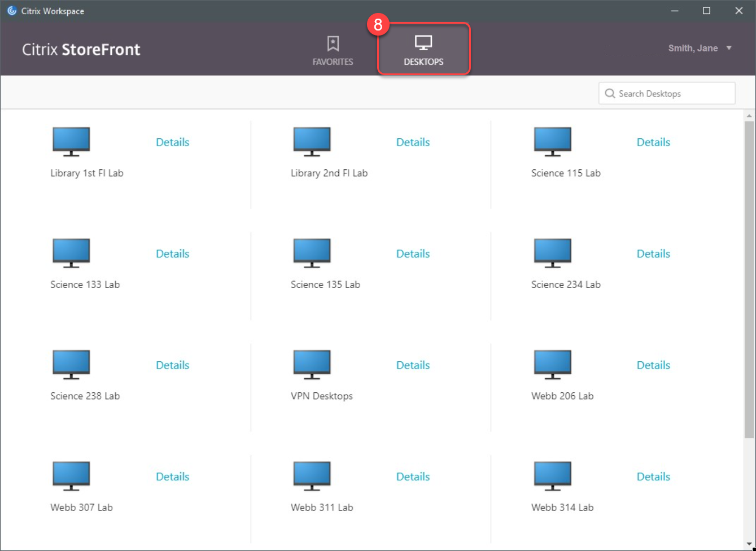Launch the Science 115 Lab monitor icon

[552, 142]
